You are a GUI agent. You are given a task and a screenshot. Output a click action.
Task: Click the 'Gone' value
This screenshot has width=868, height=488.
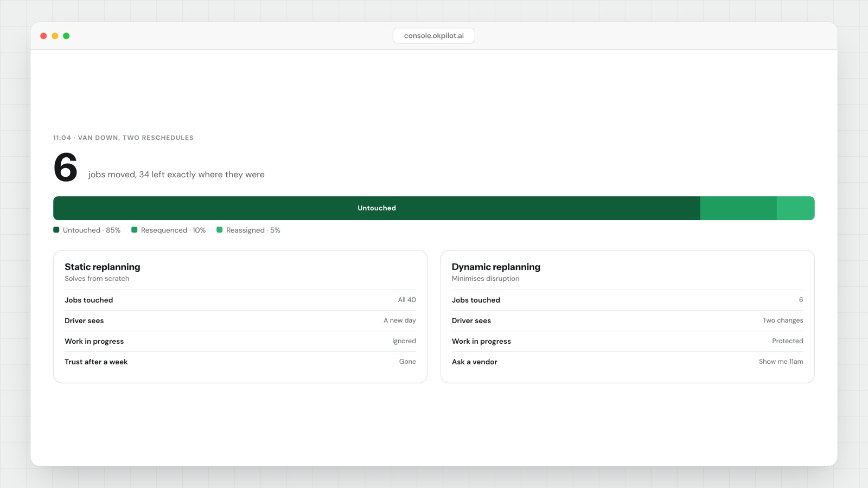(407, 362)
